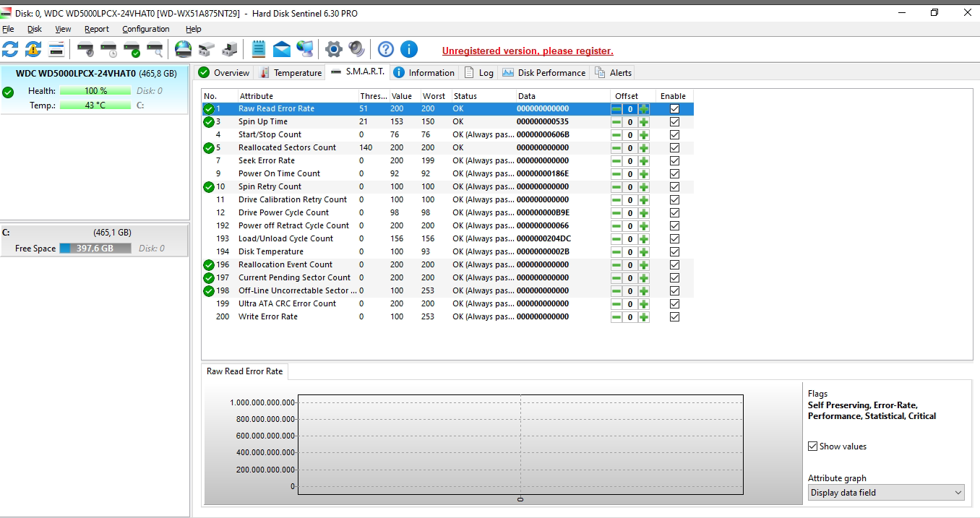Click green minus offset for Power On Time Count
The image size is (980, 518).
tap(616, 174)
